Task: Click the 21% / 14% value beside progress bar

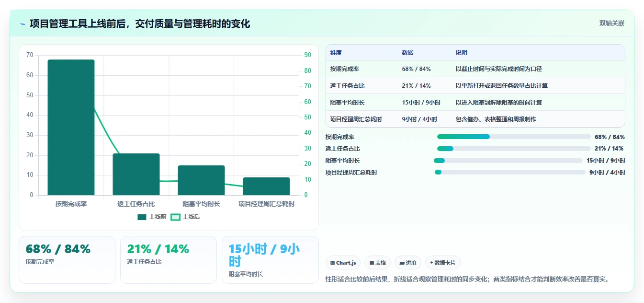Action: [609, 149]
